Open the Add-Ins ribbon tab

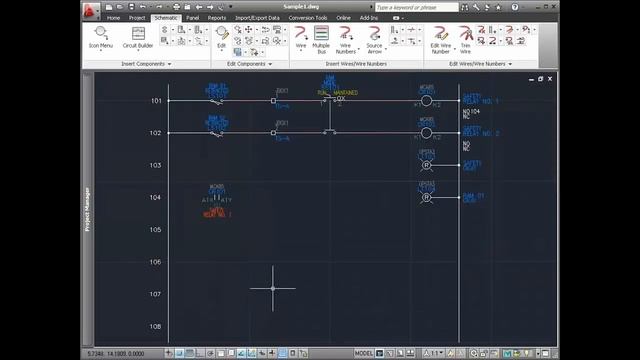point(368,18)
